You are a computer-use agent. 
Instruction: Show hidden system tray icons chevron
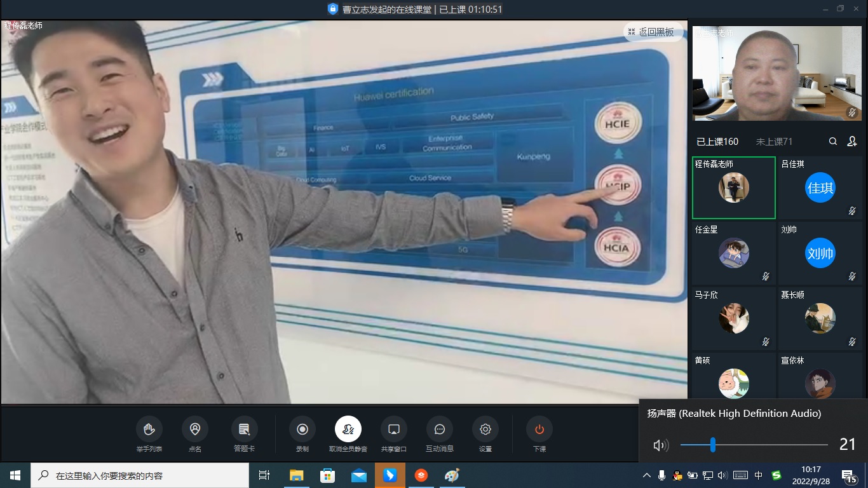647,475
